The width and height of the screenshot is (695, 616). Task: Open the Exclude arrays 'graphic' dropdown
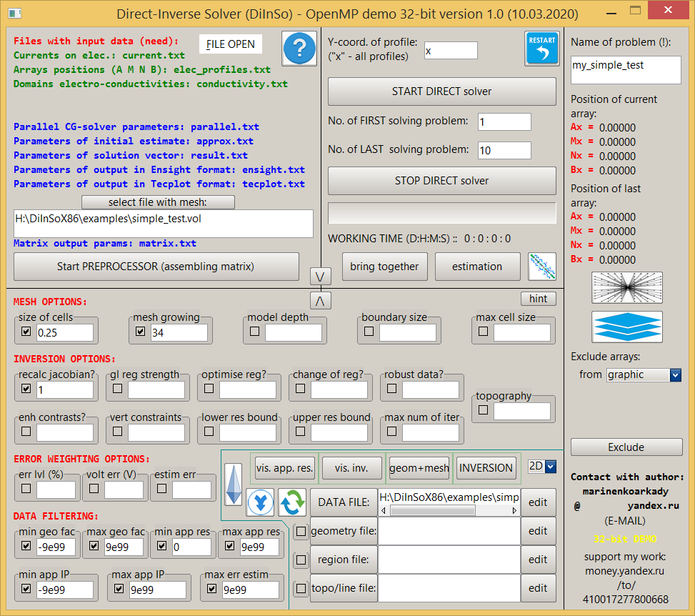pos(675,375)
